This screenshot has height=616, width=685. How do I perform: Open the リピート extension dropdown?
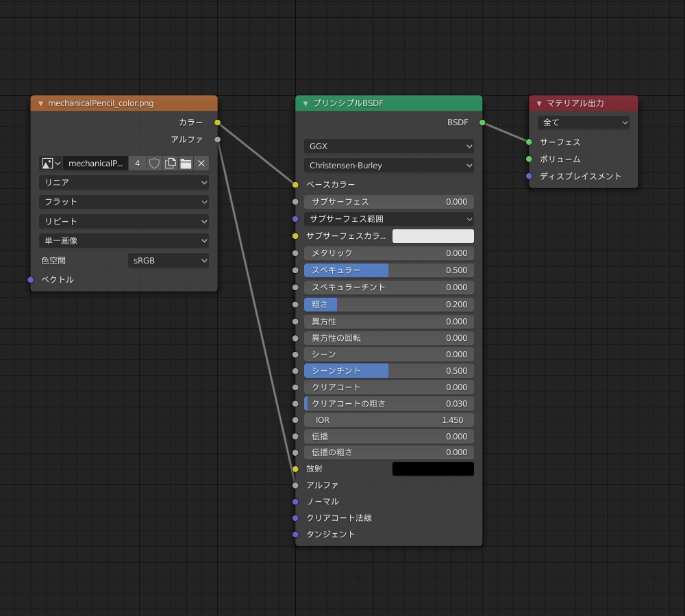point(124,221)
